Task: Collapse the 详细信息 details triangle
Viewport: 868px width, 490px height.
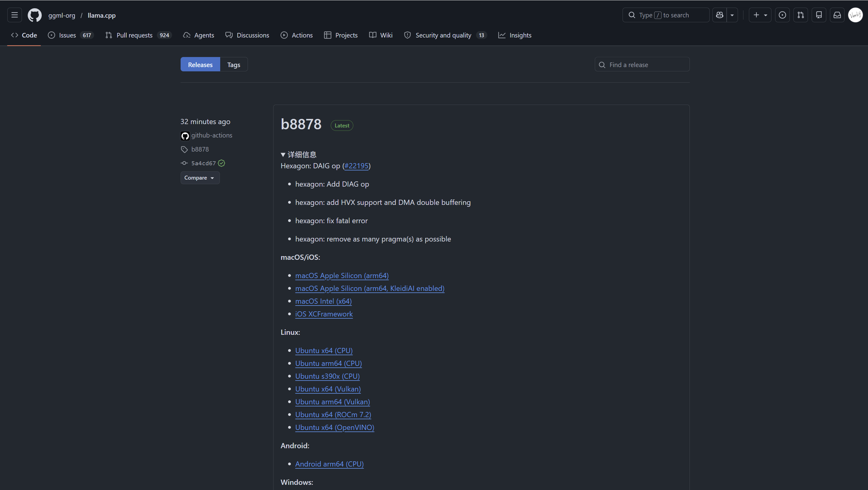Action: 283,155
